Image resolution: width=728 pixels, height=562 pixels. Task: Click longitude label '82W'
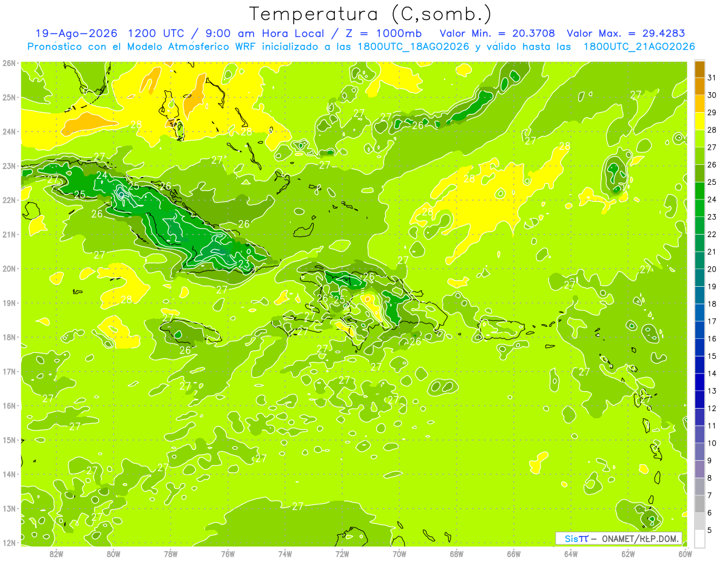[x=56, y=554]
